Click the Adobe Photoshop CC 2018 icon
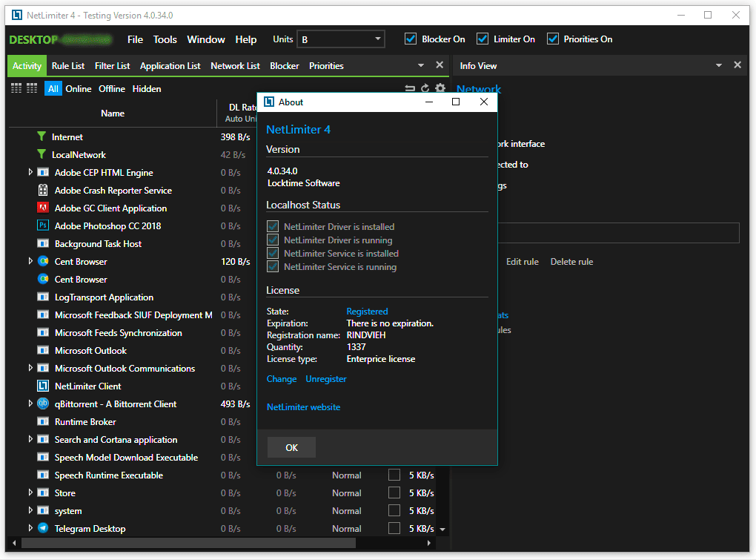This screenshot has height=560, width=756. click(x=43, y=226)
